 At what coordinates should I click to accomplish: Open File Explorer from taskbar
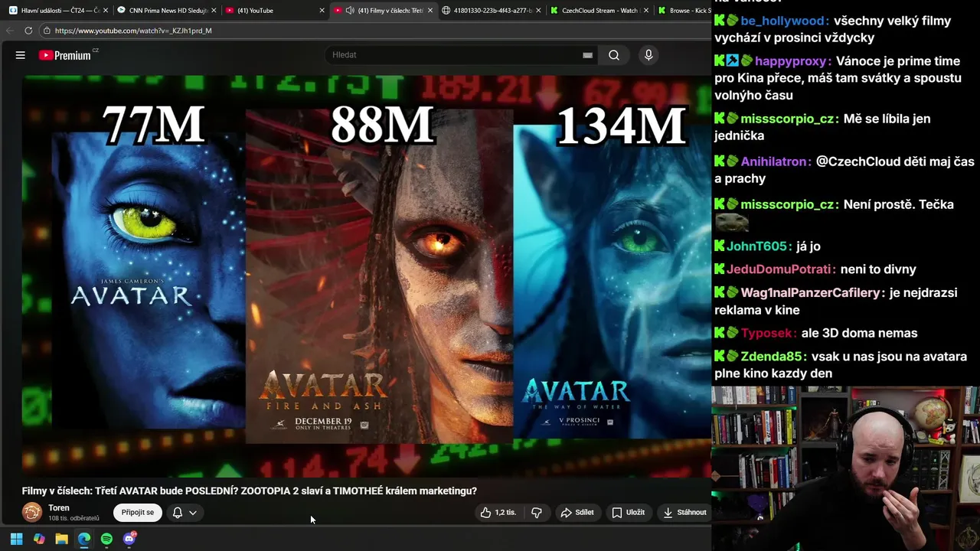click(61, 539)
